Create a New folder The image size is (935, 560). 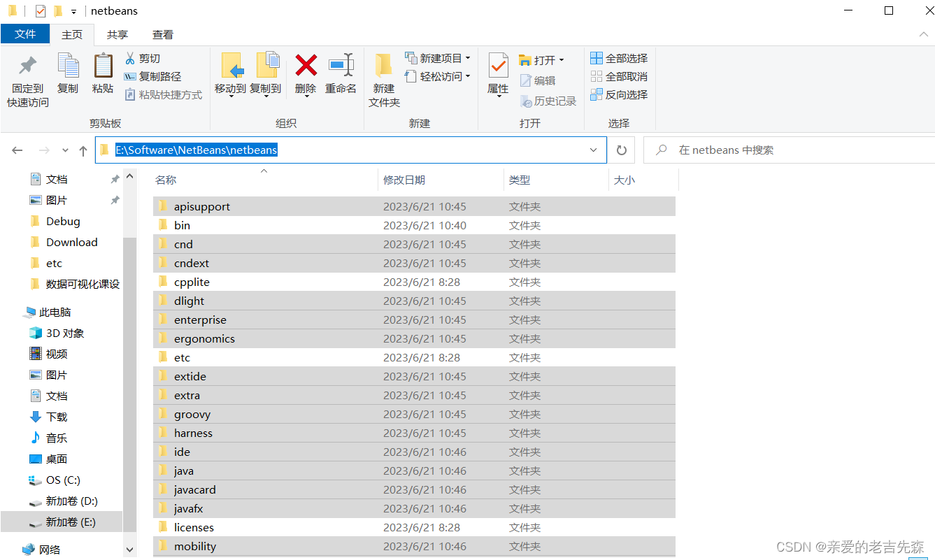[384, 80]
